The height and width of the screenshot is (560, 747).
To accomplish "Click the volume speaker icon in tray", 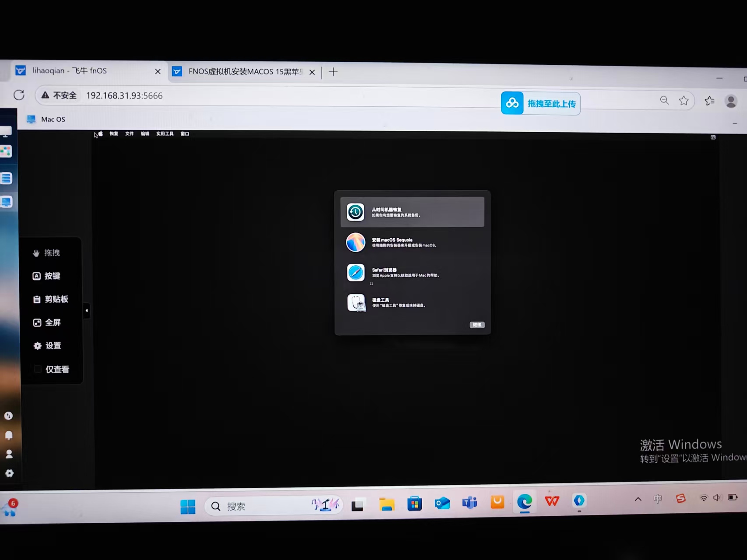I will [717, 497].
